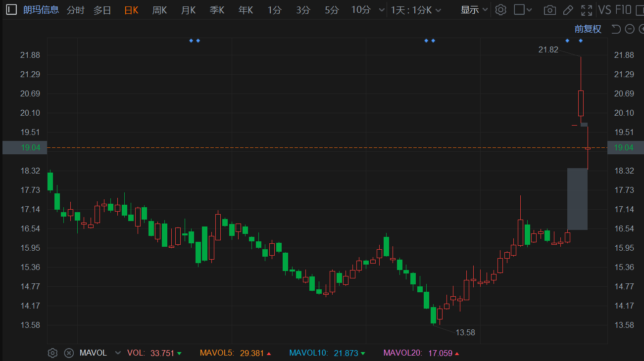Click the 朗玛信息 stock name
Screen dimensions: 644x361
pyautogui.click(x=41, y=10)
